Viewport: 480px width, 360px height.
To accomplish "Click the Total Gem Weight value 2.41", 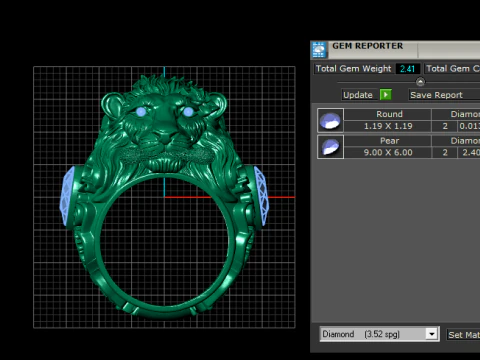I will (407, 69).
